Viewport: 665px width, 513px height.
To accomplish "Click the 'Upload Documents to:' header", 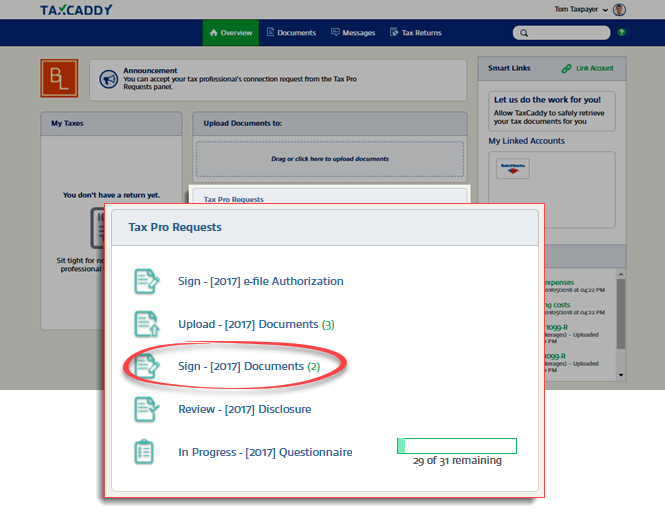I will pyautogui.click(x=243, y=123).
